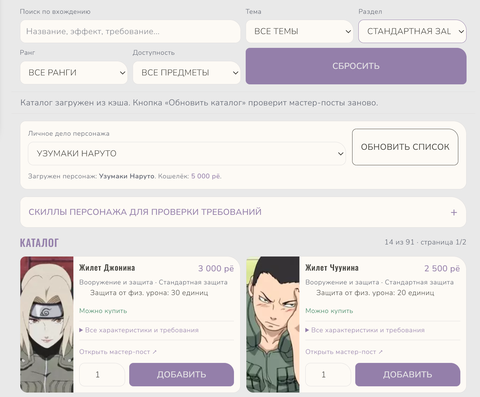The width and height of the screenshot is (480, 397).
Task: Expand 'Все характеристики и требования' for Жилет Джонина
Action: [139, 330]
